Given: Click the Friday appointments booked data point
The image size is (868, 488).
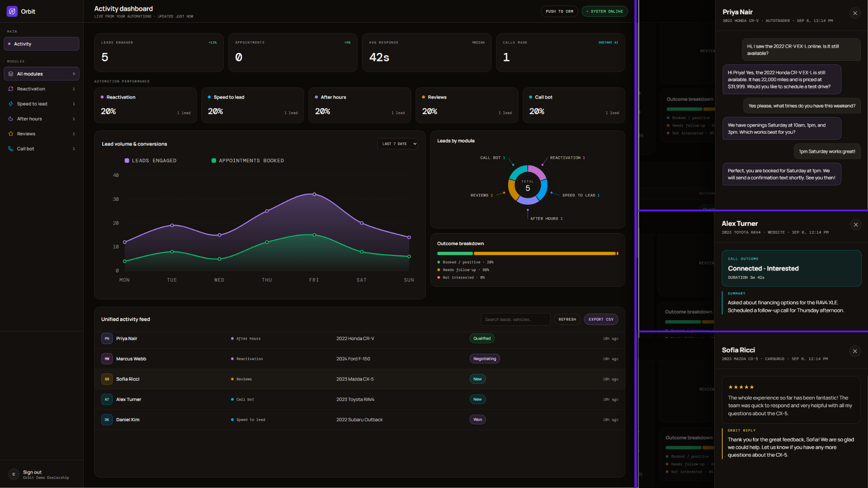Looking at the screenshot, I should pos(314,235).
